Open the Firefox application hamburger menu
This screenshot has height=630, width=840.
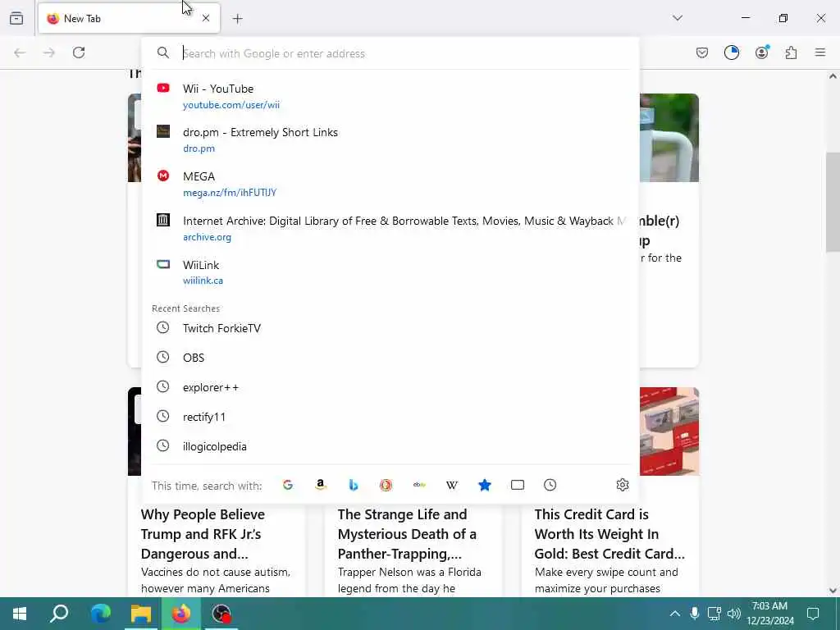[820, 52]
